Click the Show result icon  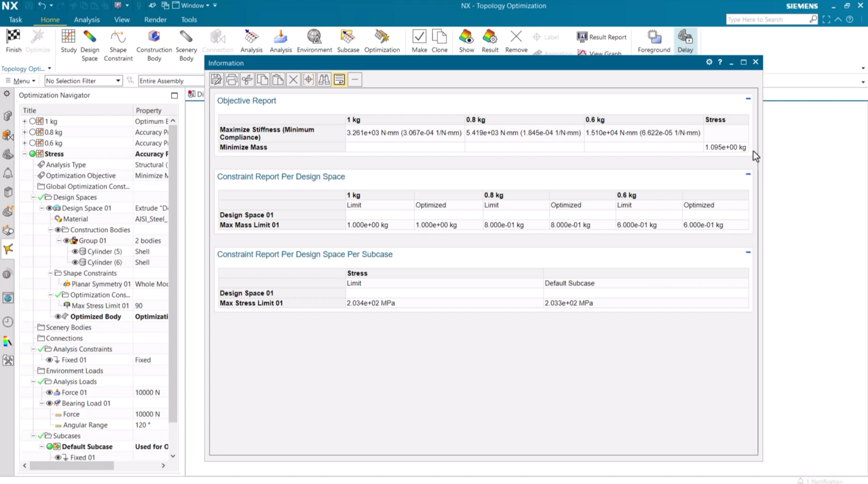pos(466,37)
